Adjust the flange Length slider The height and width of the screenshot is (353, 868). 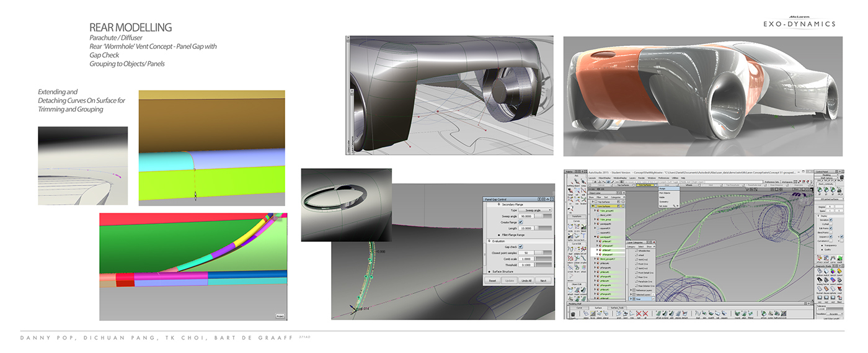(543, 228)
